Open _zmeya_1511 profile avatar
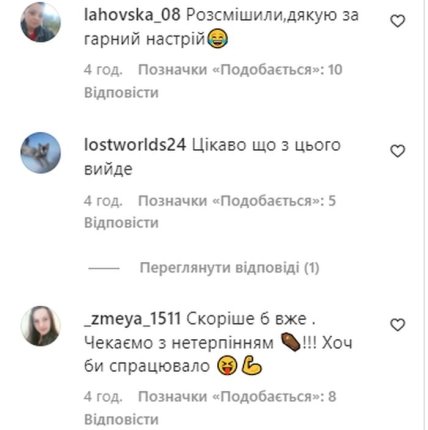 [41, 326]
